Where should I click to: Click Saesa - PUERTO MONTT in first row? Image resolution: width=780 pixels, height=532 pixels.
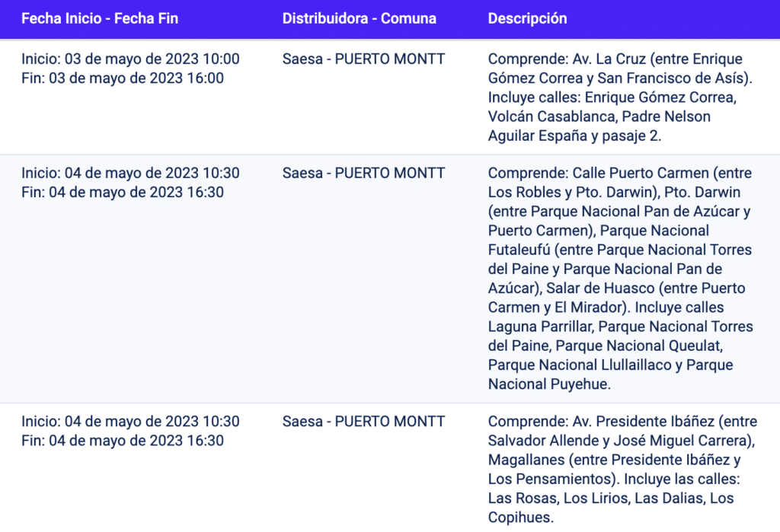(x=363, y=59)
